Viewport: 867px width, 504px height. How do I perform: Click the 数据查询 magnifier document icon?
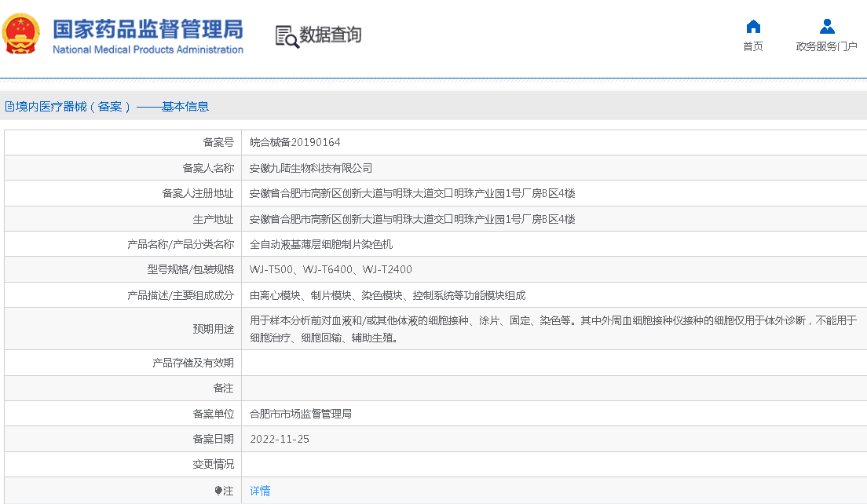point(287,36)
